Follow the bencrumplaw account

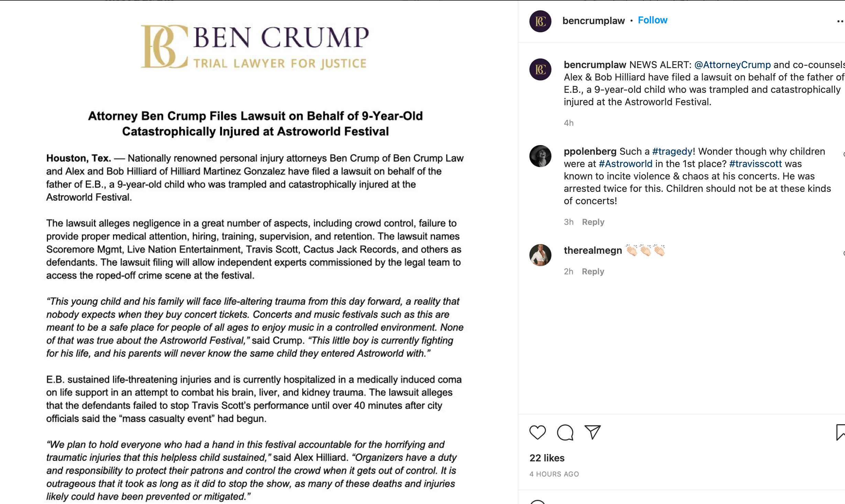[652, 20]
